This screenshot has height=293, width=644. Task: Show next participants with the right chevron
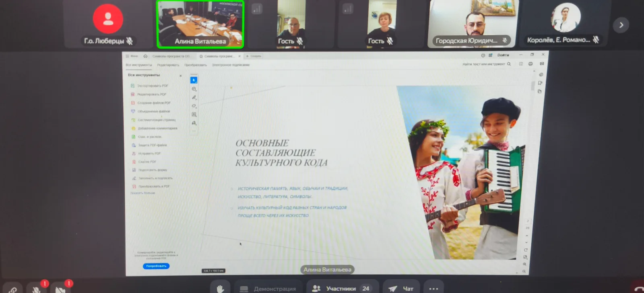point(621,25)
